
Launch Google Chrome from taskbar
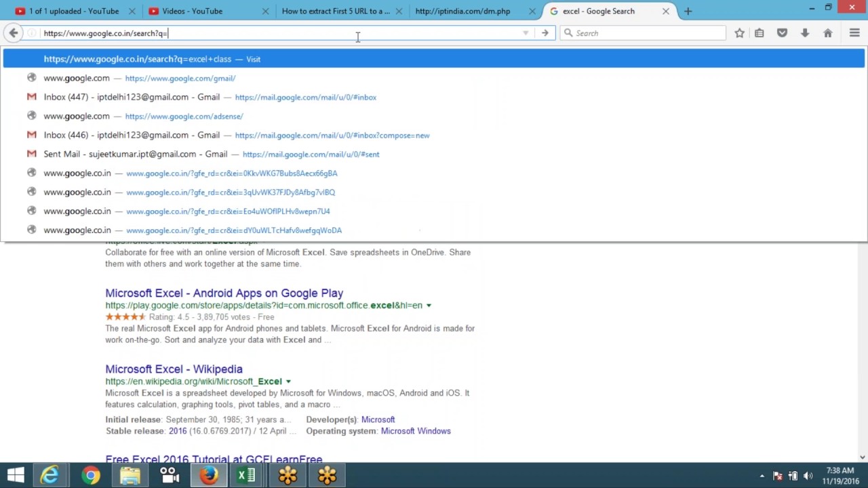tap(90, 475)
